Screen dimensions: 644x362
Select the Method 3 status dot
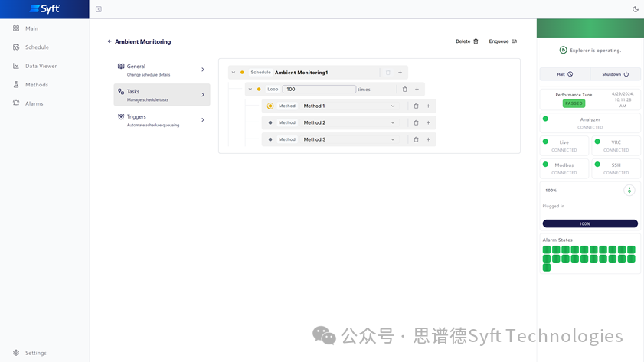(x=270, y=139)
